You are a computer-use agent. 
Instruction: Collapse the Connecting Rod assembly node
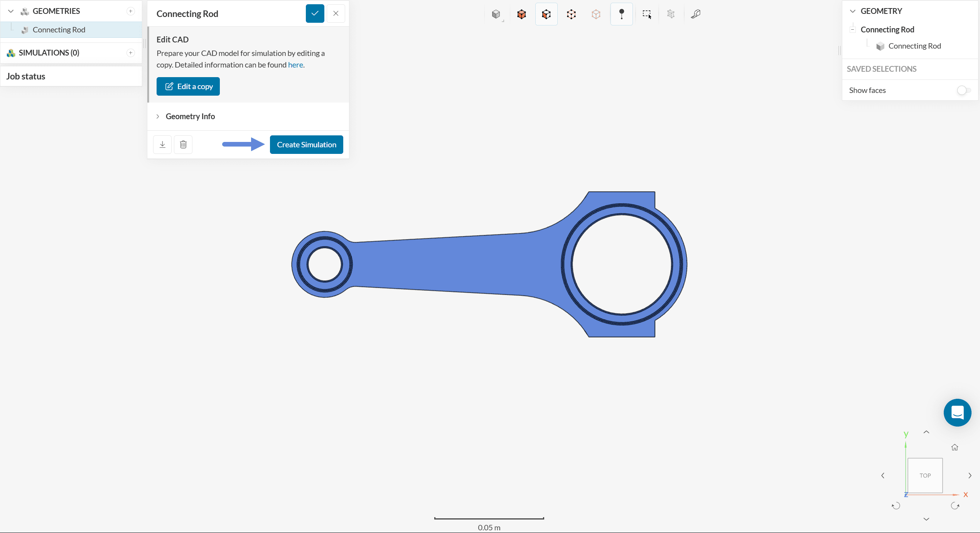(853, 30)
